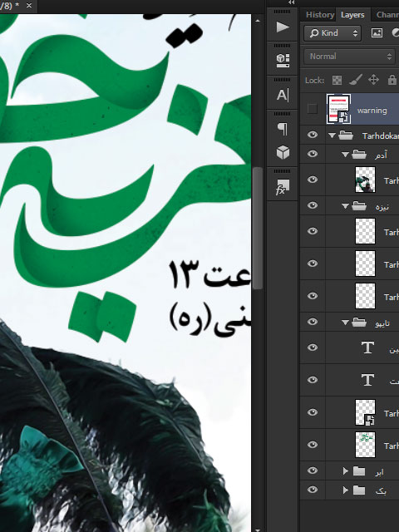Lock transparent pixels checkerboard icon

pos(337,81)
